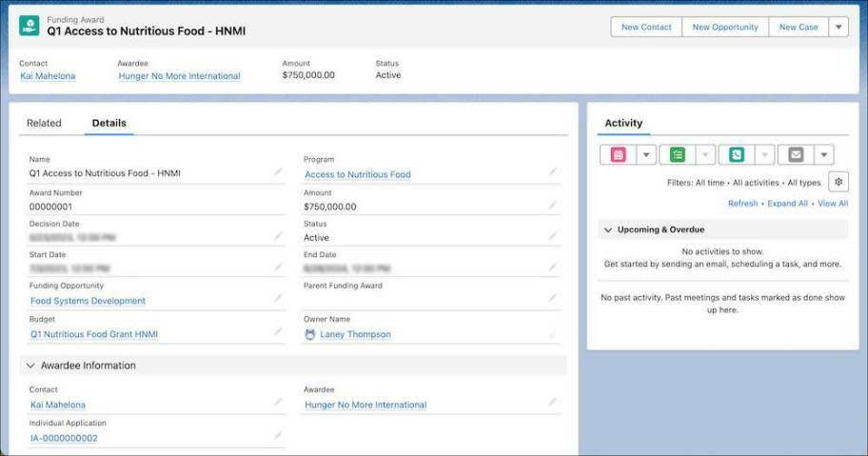Open Hunger No More International under Awardee Information
Image resolution: width=868 pixels, height=456 pixels.
[365, 405]
